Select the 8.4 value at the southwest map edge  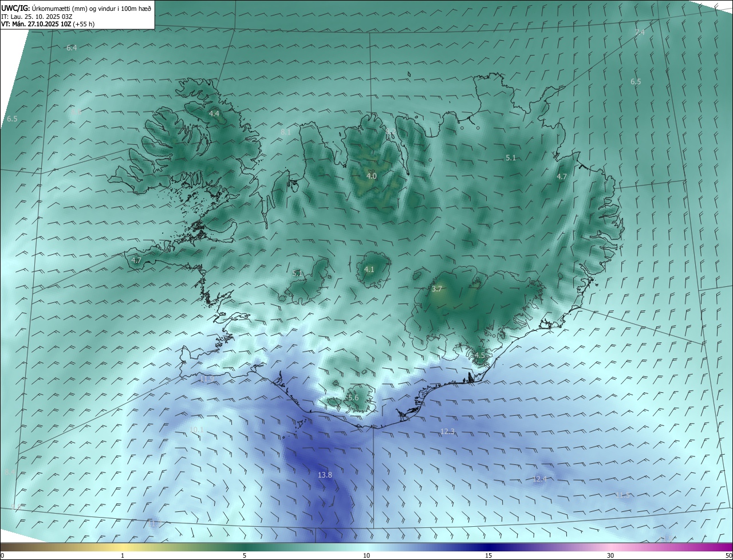click(10, 472)
